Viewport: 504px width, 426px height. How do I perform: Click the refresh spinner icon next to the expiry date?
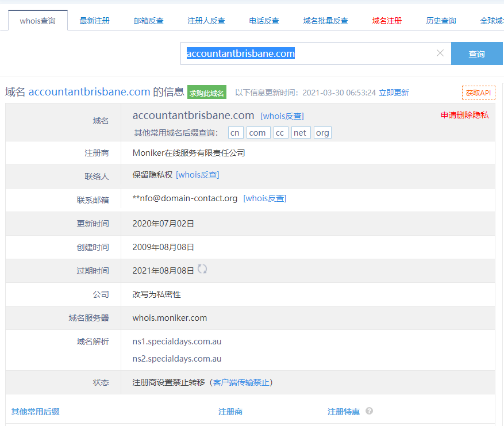pyautogui.click(x=202, y=269)
